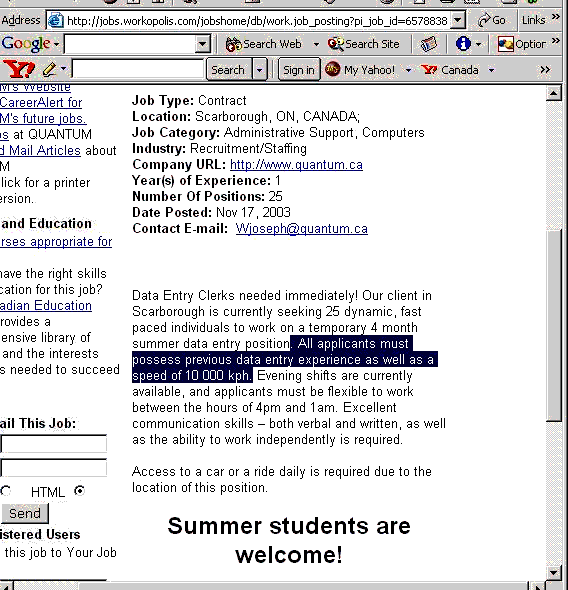Click the Wjoseph@quantum.ca email link

click(302, 229)
